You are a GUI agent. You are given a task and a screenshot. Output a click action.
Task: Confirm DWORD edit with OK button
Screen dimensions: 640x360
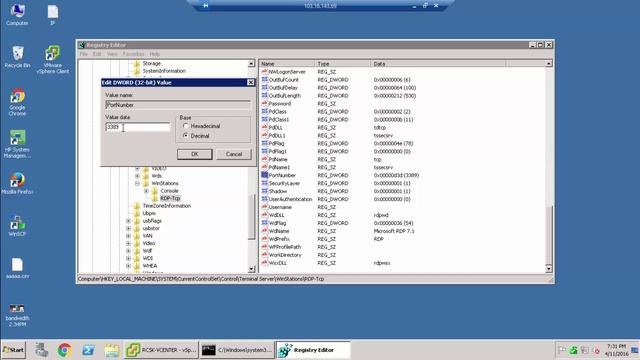(x=195, y=154)
